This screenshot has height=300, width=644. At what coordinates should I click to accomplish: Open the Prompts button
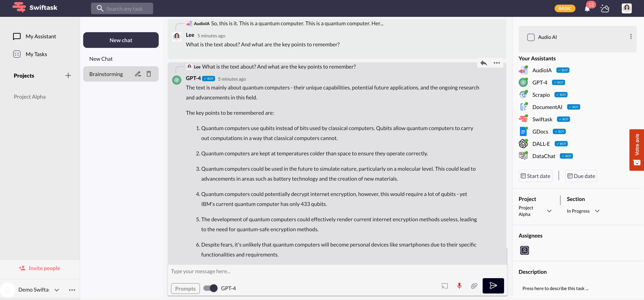[x=185, y=288]
